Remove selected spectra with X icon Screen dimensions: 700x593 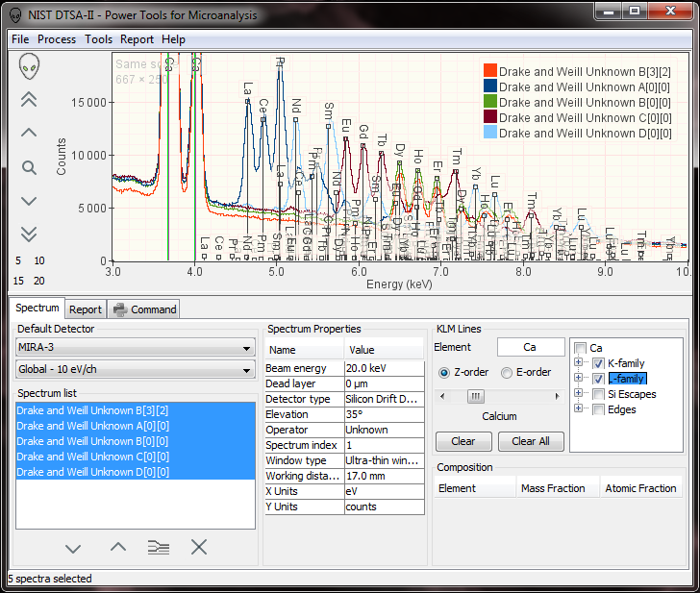tap(199, 547)
